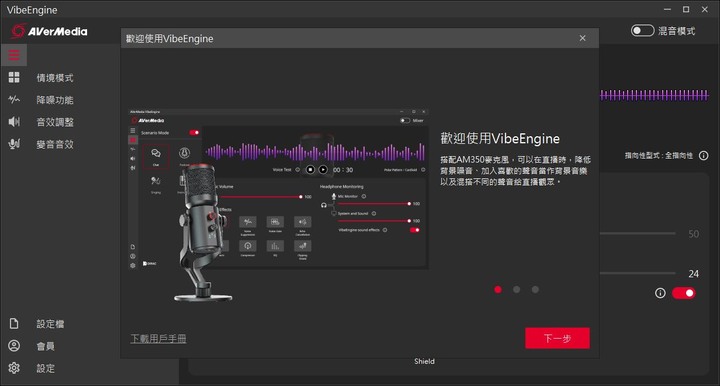720x386 pixels.
Task: Click the slider track showing value 50
Action: 638,234
